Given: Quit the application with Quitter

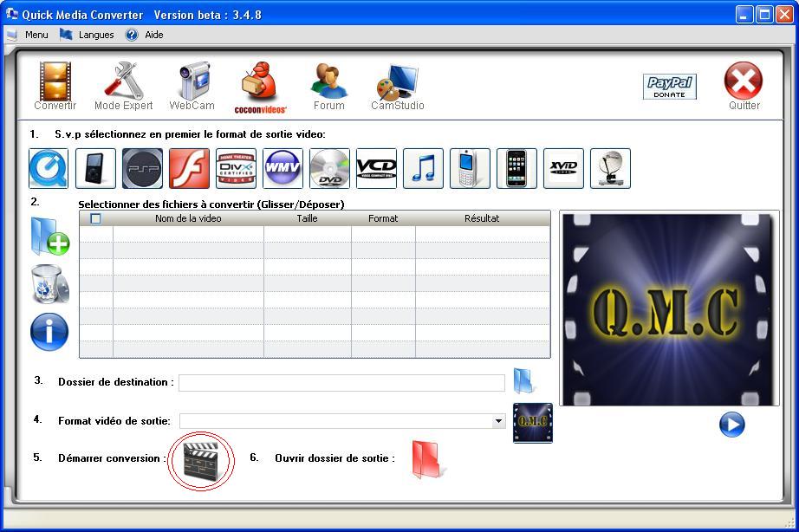Looking at the screenshot, I should (x=744, y=86).
